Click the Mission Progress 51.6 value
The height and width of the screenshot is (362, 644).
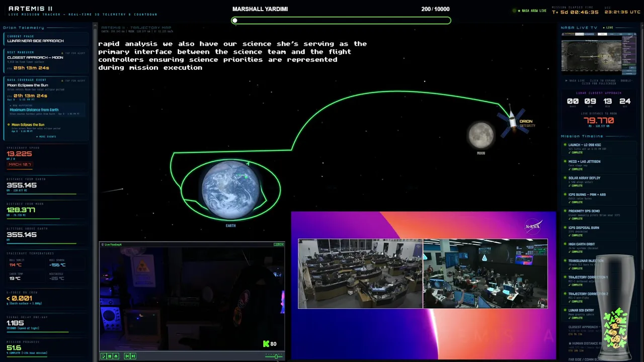click(x=14, y=348)
